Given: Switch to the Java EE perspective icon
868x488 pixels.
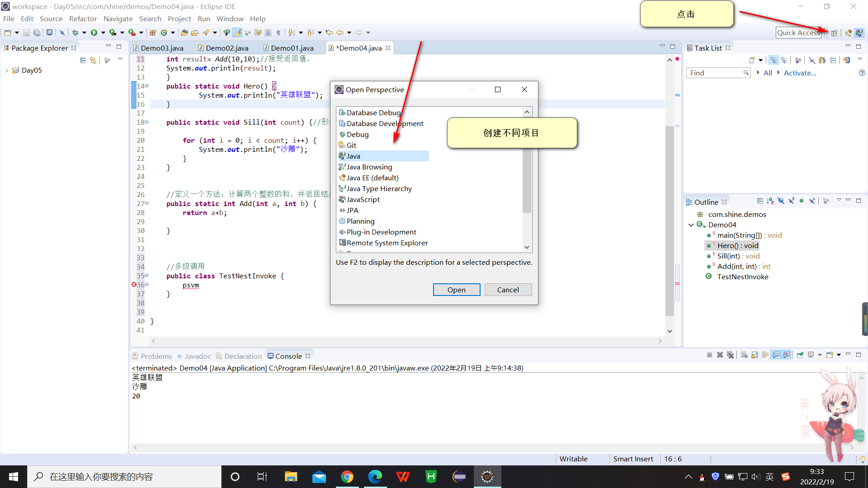Looking at the screenshot, I should coord(848,33).
